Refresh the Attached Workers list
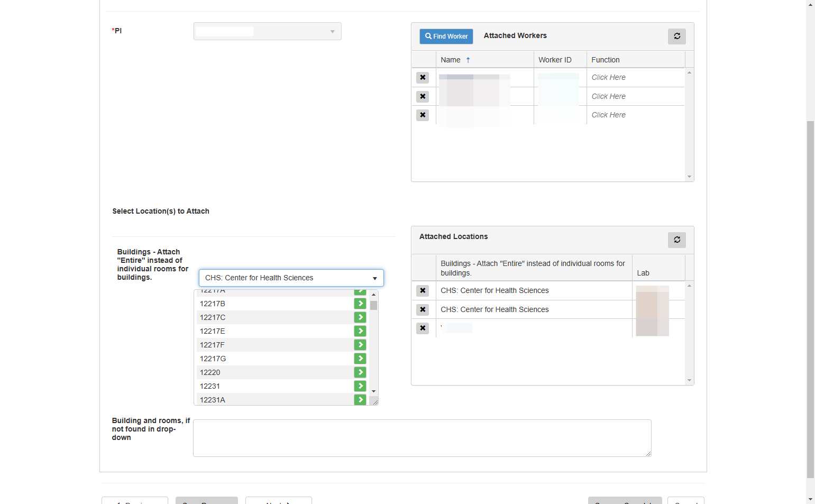Screen dimensions: 815x504 click(676, 36)
